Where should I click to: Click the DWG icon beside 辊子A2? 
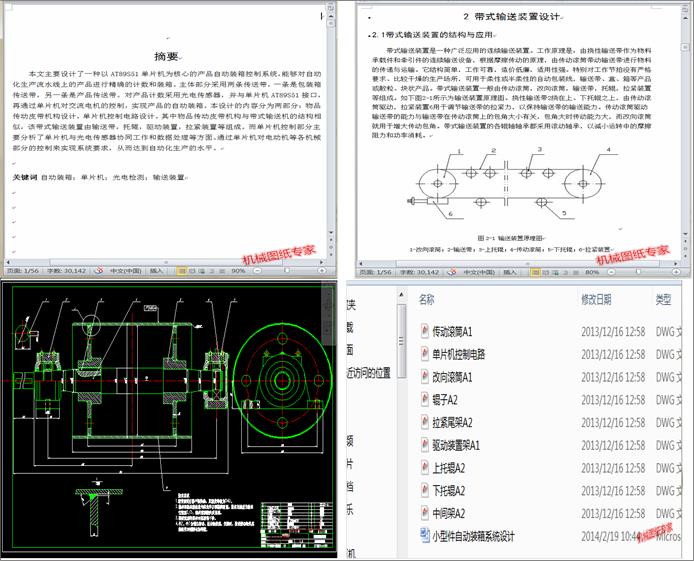point(424,400)
